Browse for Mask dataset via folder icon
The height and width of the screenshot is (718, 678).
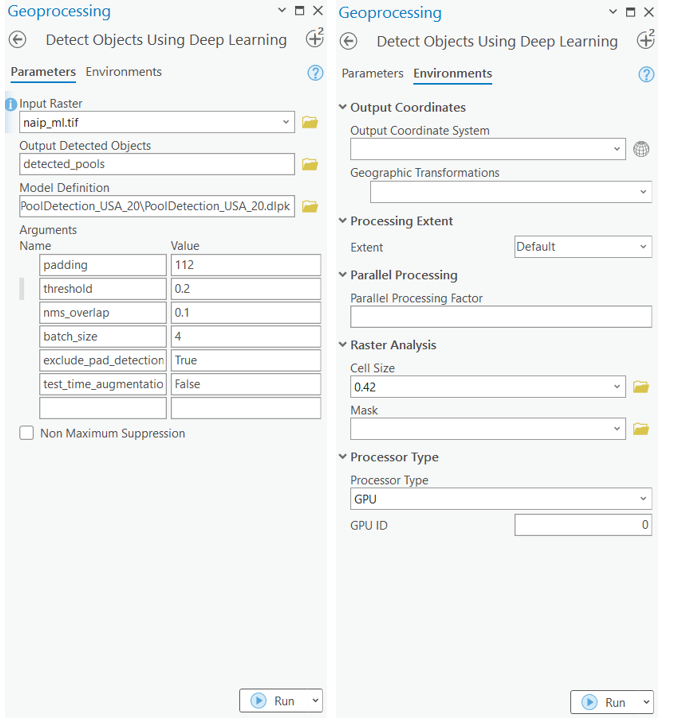coord(641,429)
